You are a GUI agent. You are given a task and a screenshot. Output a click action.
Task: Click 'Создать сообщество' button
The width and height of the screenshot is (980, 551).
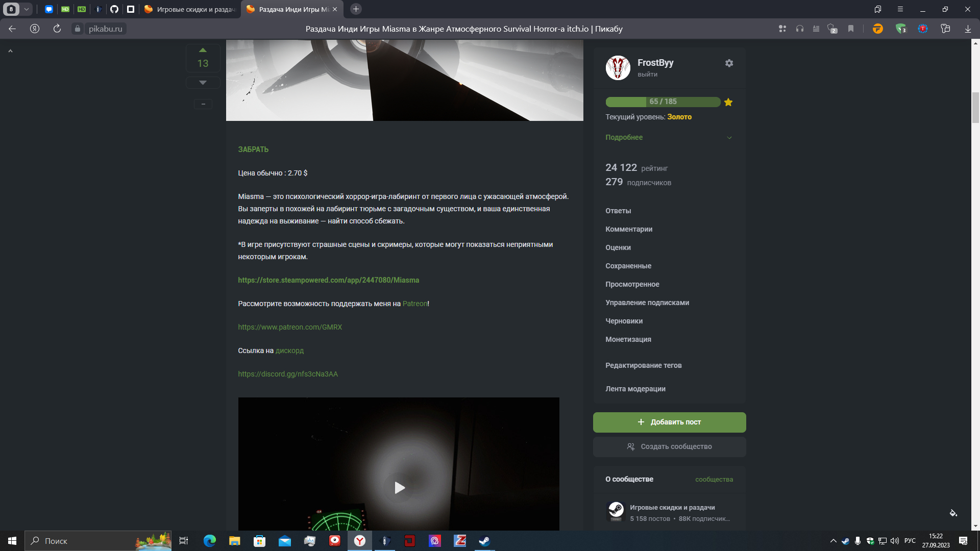[x=669, y=446]
